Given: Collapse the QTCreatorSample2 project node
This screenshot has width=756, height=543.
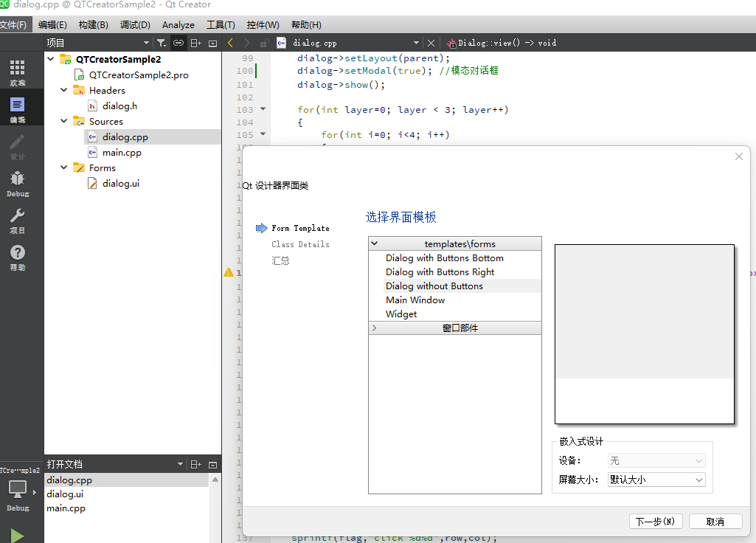Looking at the screenshot, I should (x=51, y=59).
